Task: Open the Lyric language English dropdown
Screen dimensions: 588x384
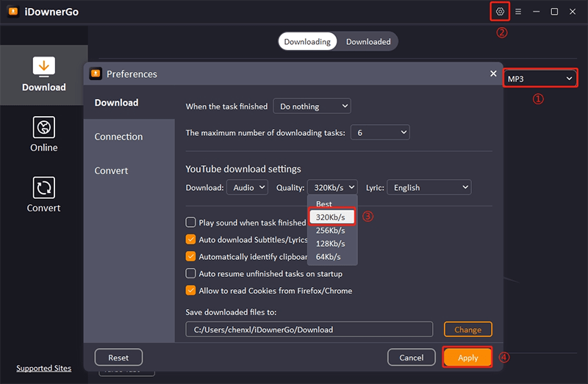Action: 429,188
